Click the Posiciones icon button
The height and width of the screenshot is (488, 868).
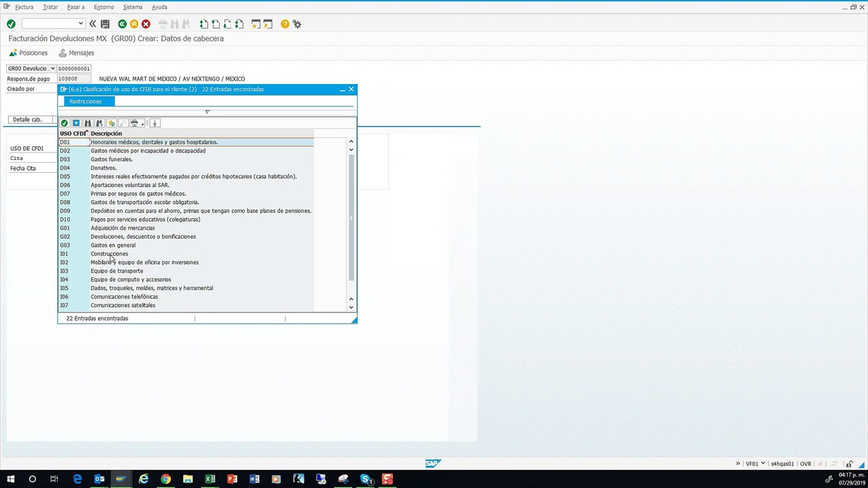(x=28, y=53)
